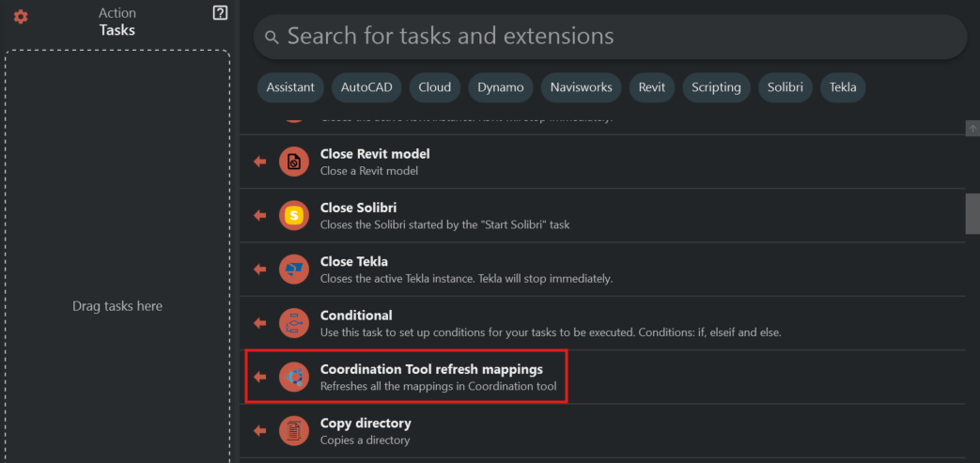Viewport: 980px width, 463px height.
Task: Filter tasks by Cloud tag
Action: (435, 87)
